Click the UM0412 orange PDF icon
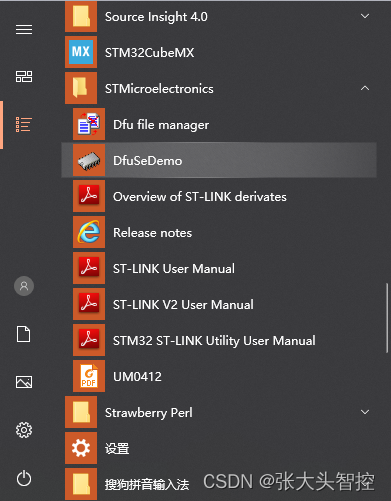 tap(89, 376)
